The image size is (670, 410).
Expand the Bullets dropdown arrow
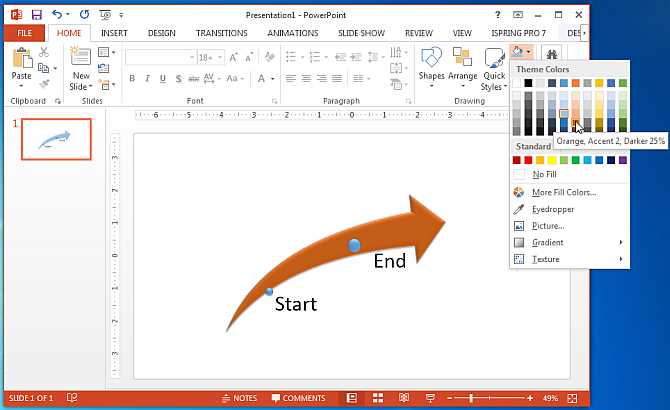tap(302, 57)
